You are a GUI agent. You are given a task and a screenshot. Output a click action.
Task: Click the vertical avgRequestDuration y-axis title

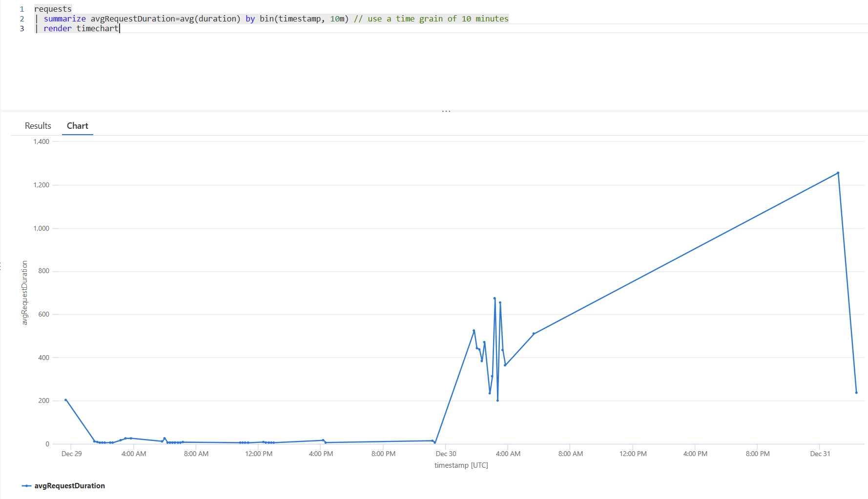click(25, 293)
